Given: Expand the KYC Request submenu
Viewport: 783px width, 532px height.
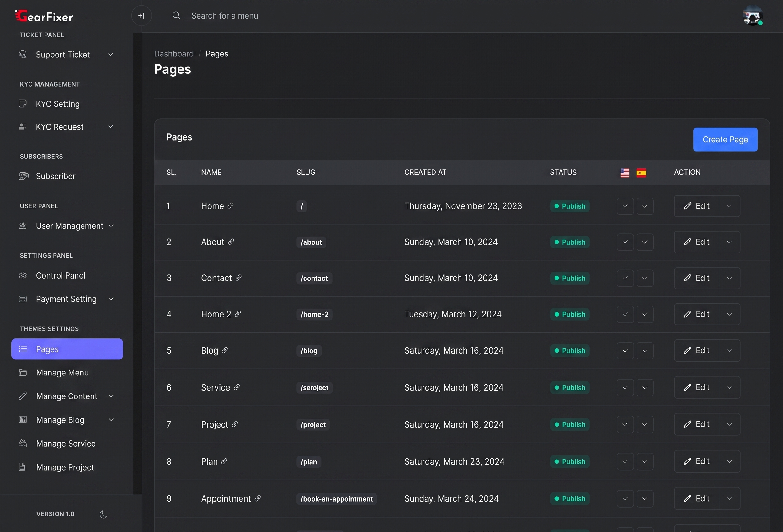Looking at the screenshot, I should coord(110,126).
